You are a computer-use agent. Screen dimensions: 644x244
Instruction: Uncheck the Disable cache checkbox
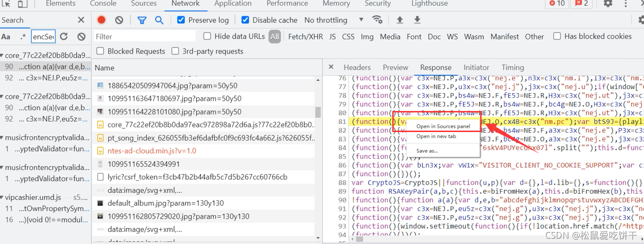coord(245,20)
